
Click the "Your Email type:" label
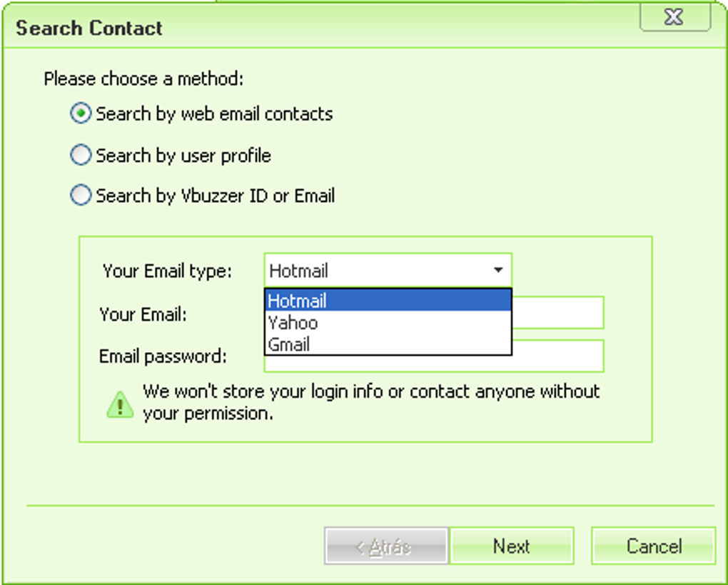tap(167, 271)
